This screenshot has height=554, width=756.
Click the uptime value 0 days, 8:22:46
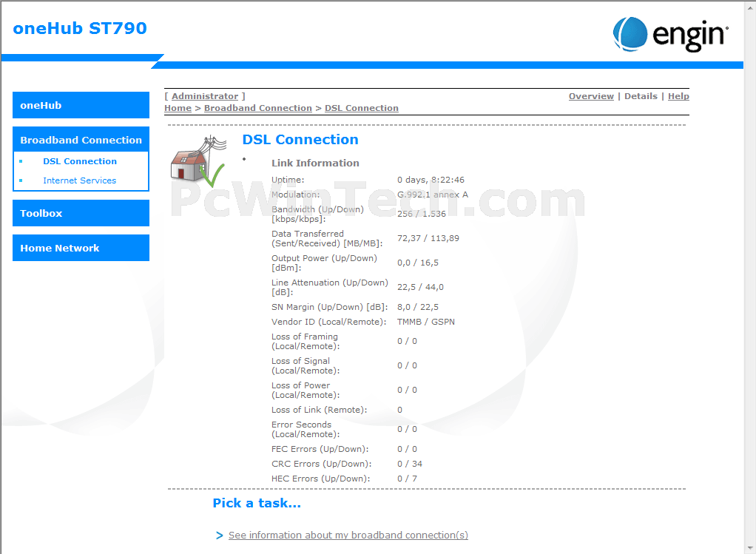(431, 180)
